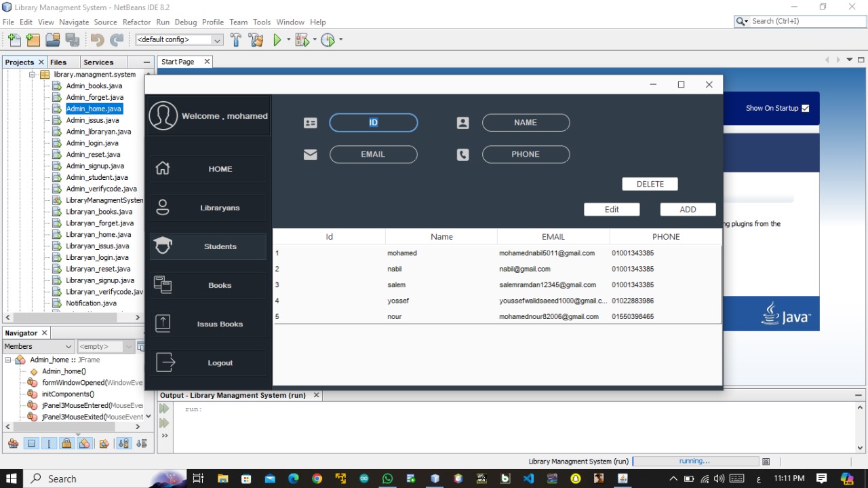
Task: Click the green Run Project button
Action: coord(277,40)
